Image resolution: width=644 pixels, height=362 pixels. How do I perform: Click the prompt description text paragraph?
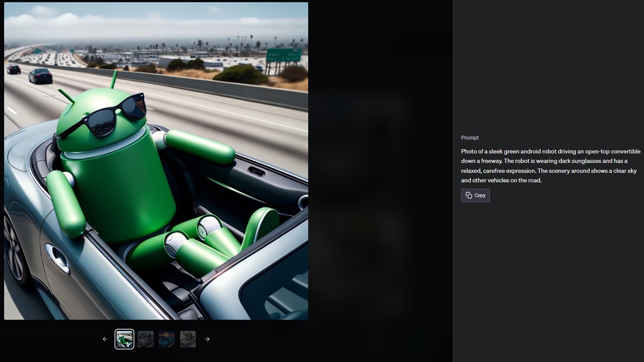(551, 166)
